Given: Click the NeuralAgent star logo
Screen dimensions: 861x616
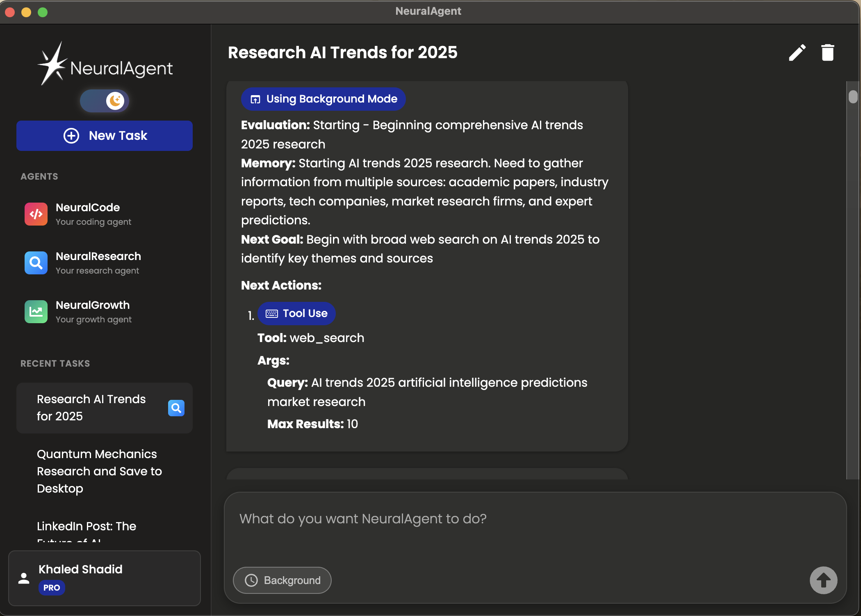Looking at the screenshot, I should pos(52,64).
